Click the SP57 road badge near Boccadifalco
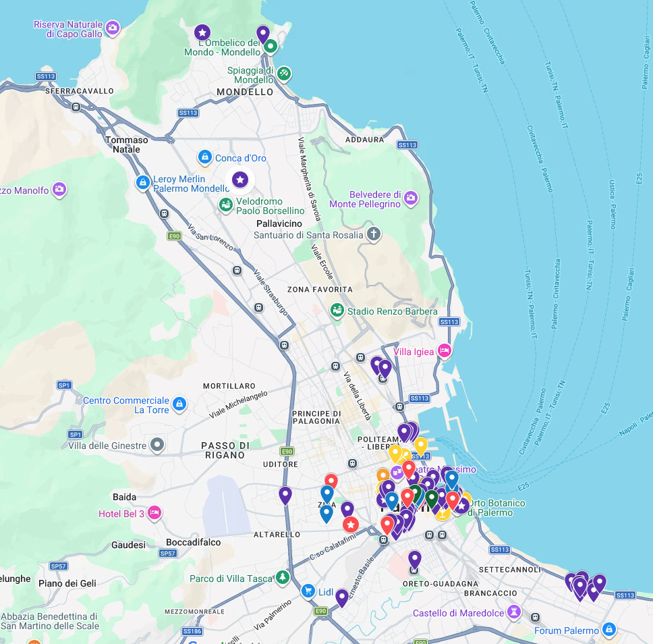 [x=168, y=553]
